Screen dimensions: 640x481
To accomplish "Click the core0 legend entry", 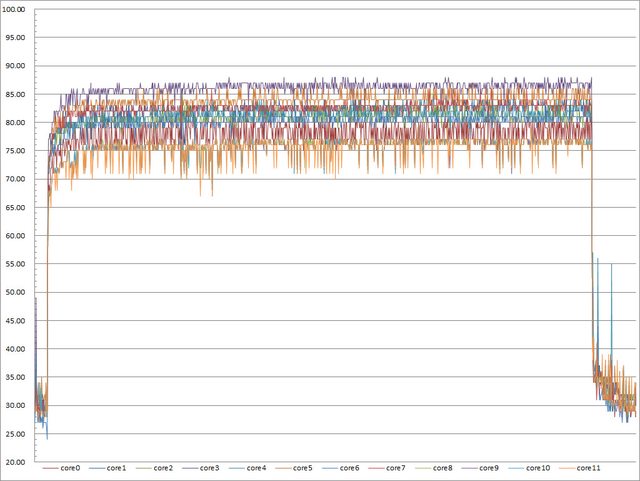I will pos(70,468).
